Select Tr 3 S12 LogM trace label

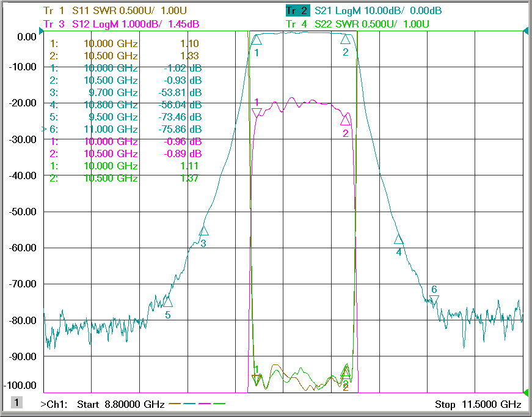pyautogui.click(x=121, y=24)
